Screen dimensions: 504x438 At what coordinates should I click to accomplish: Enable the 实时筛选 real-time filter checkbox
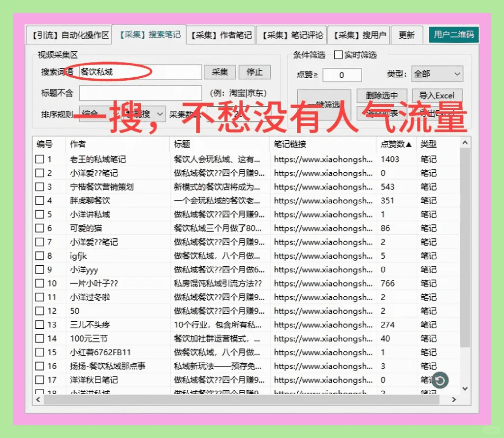pos(338,55)
